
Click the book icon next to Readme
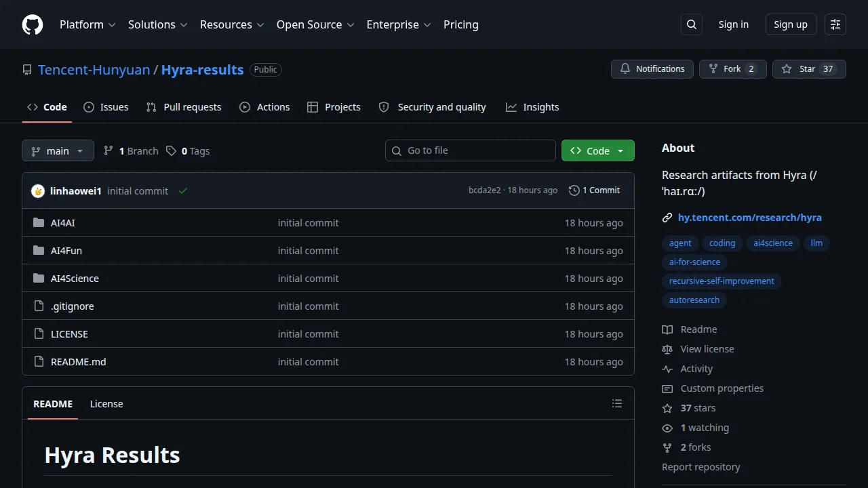(667, 329)
